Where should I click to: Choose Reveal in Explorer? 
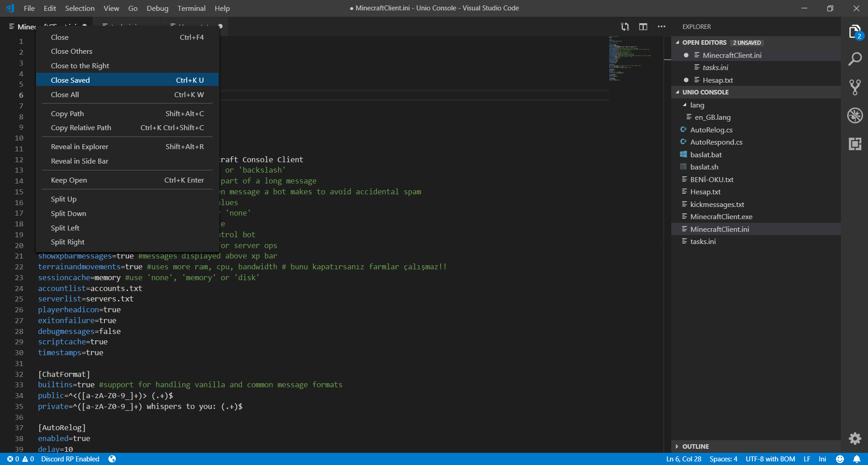[x=127, y=147]
